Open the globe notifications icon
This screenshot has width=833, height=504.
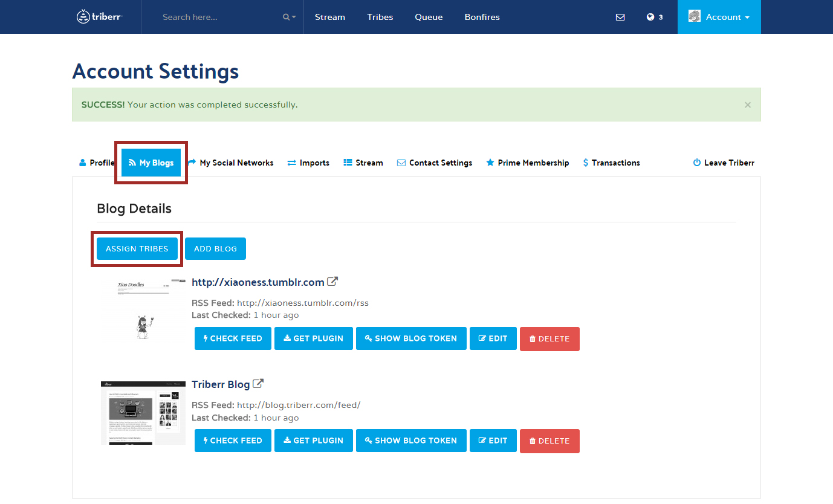650,17
